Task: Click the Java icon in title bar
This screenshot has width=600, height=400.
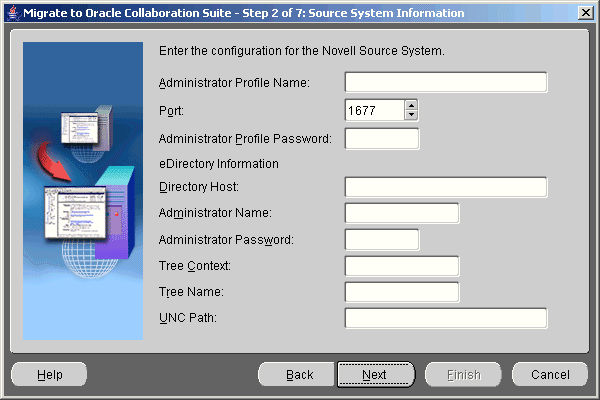Action: pyautogui.click(x=13, y=13)
